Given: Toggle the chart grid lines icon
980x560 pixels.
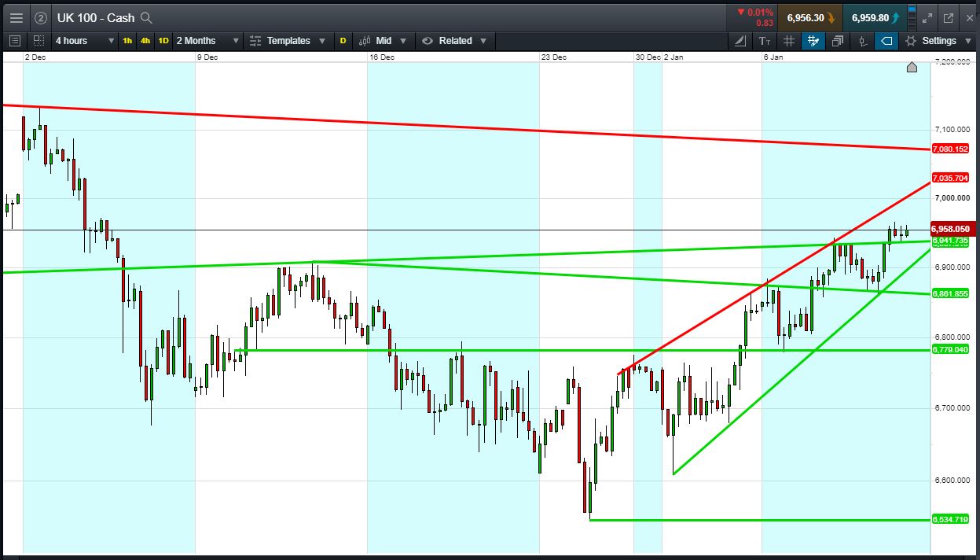Looking at the screenshot, I should tap(790, 41).
